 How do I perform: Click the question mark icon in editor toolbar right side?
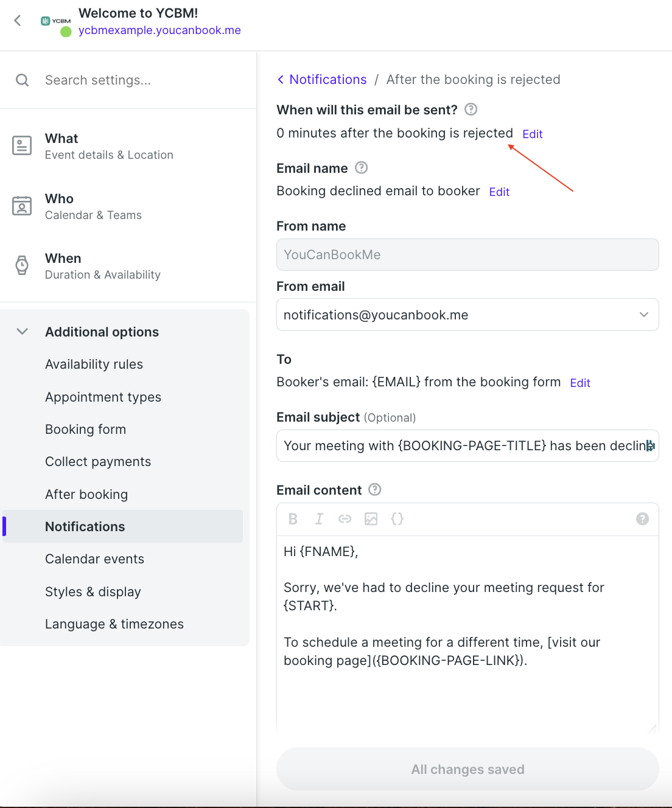coord(643,519)
